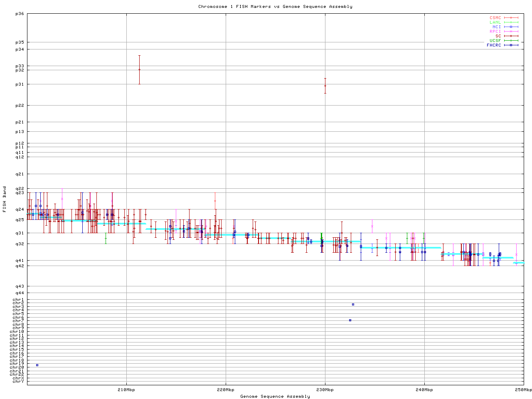Click the cyan band segment near 250Mbp
Screen dimensions: 532x399
[x=519, y=263]
